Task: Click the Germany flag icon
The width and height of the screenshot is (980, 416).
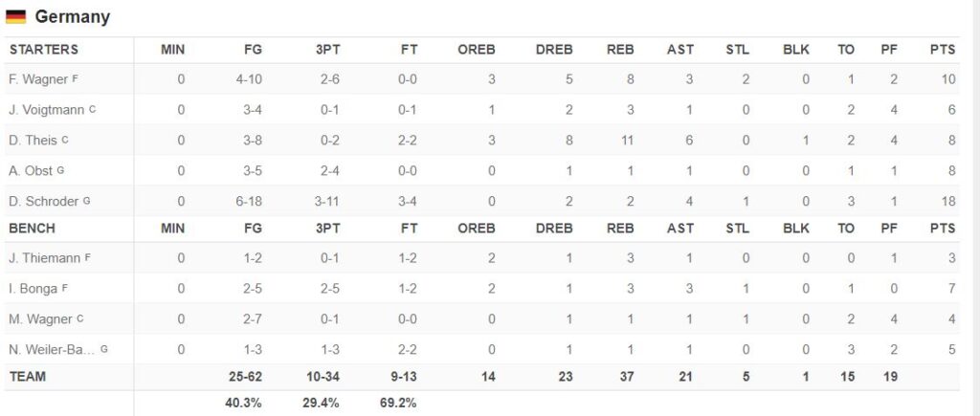Action: coord(15,17)
